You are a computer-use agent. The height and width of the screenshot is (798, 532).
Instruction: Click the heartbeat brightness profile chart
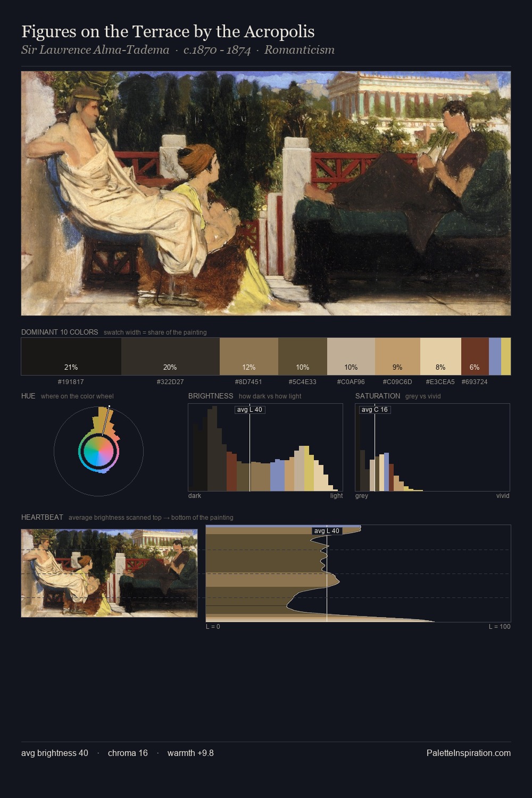pyautogui.click(x=358, y=573)
